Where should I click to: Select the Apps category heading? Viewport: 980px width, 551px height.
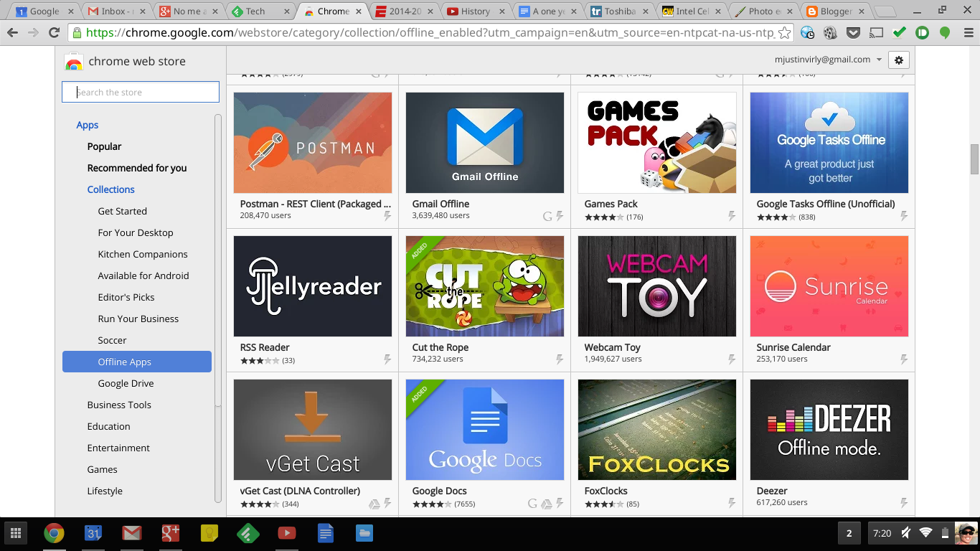(x=88, y=125)
